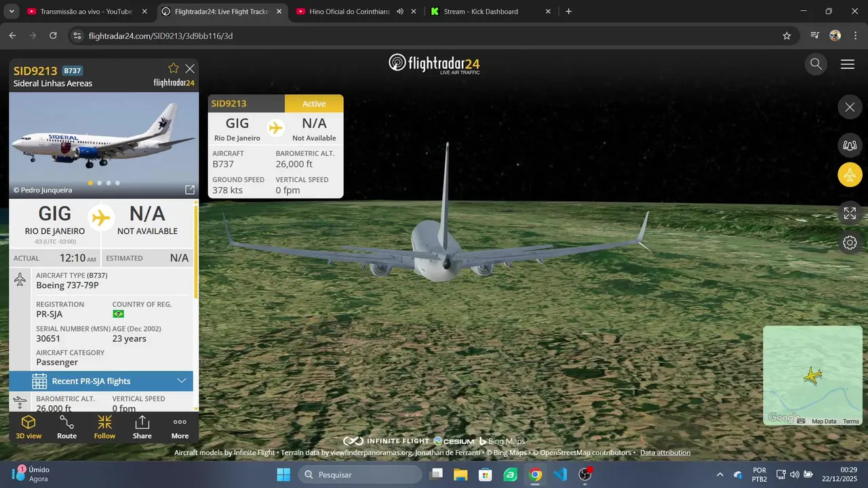Click the Active status label
This screenshot has height=488, width=868.
pyautogui.click(x=314, y=104)
